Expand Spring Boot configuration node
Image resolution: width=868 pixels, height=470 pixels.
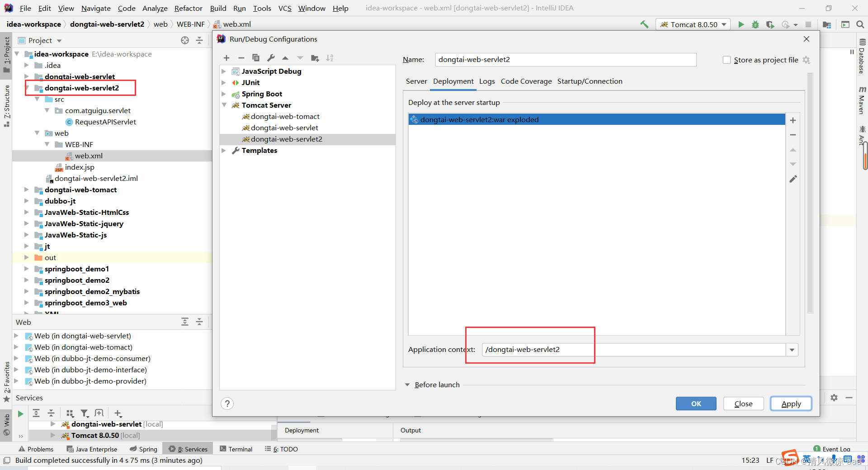point(224,94)
